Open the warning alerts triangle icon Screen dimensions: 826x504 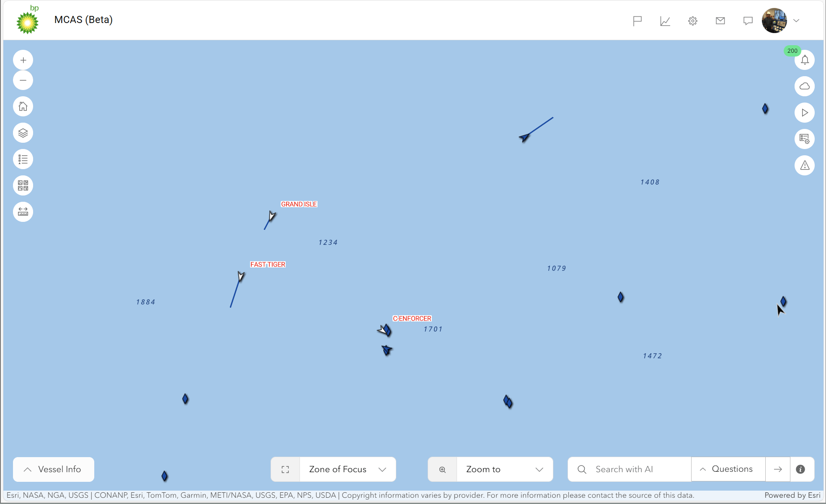pyautogui.click(x=804, y=166)
